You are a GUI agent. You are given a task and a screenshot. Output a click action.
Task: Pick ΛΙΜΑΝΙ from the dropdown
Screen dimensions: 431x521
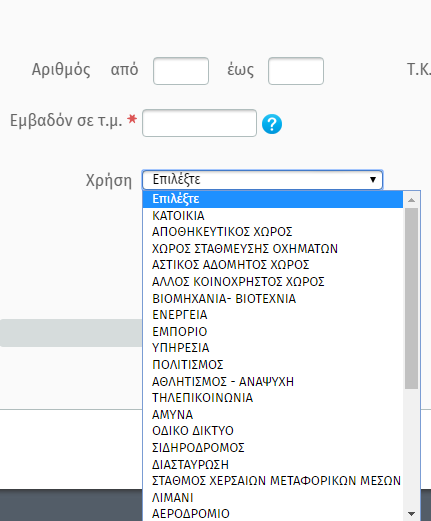click(273, 498)
